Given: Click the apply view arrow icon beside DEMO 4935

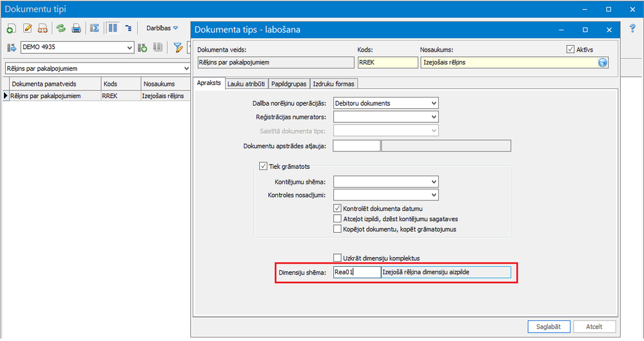Looking at the screenshot, I should coord(12,48).
